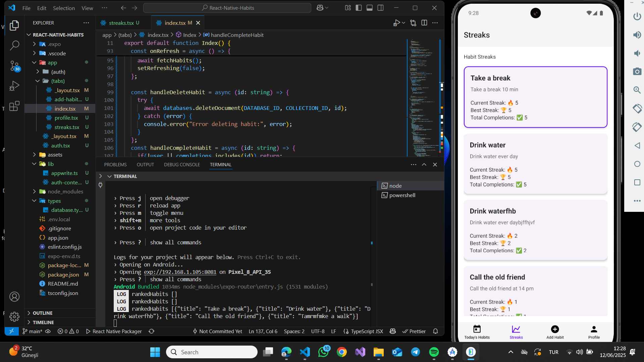Take emulator screenshot with camera icon
644x362 pixels.
coord(637,71)
